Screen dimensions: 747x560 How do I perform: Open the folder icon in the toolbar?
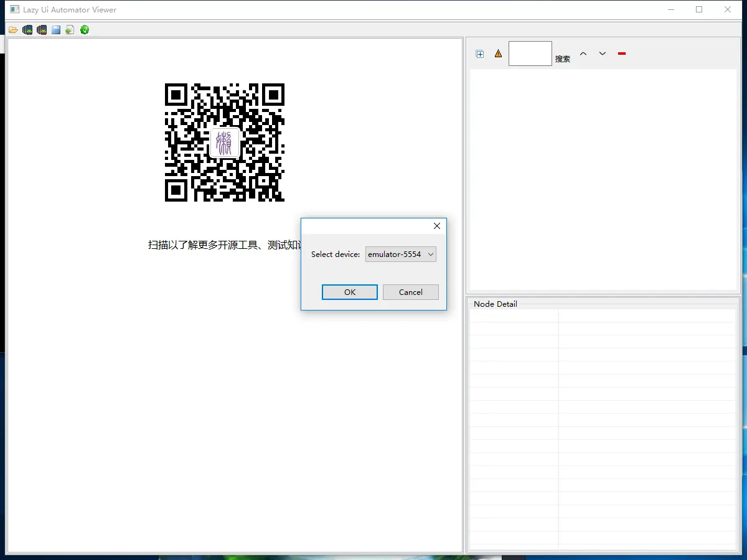coord(13,30)
